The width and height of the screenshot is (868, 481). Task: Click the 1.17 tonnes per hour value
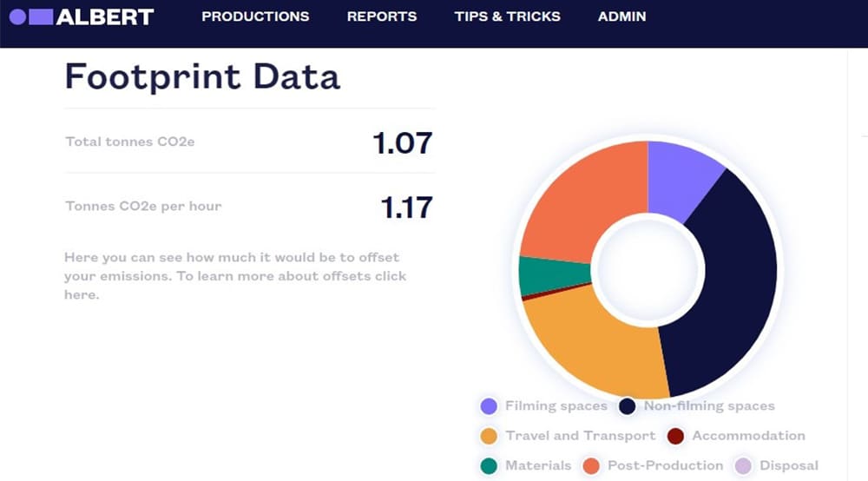point(406,208)
